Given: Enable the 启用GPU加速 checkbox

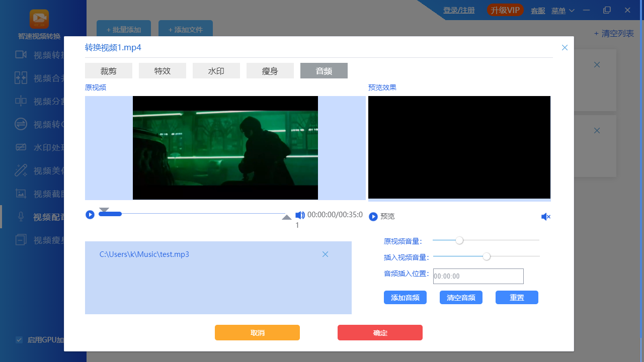Looking at the screenshot, I should (x=19, y=340).
